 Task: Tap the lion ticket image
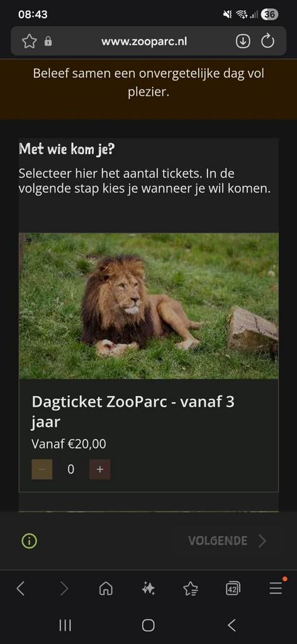[148, 306]
